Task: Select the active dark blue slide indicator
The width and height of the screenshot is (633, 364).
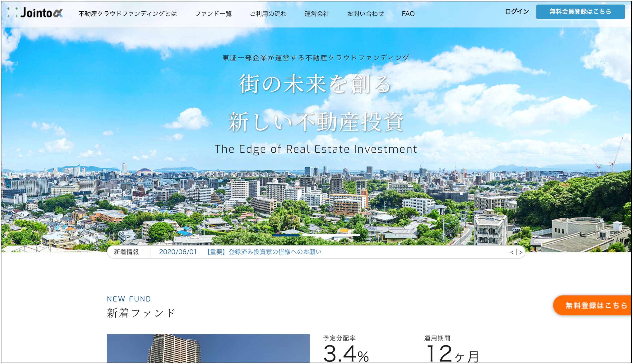Action: coord(286,235)
